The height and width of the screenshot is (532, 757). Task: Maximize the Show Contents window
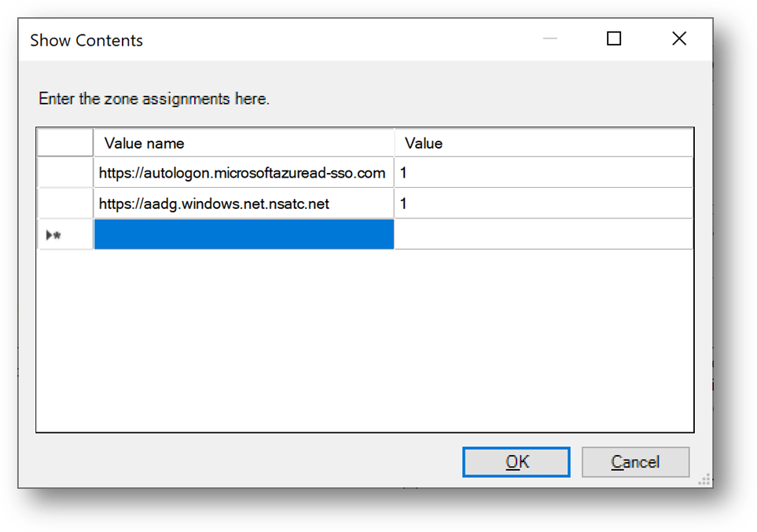click(614, 39)
